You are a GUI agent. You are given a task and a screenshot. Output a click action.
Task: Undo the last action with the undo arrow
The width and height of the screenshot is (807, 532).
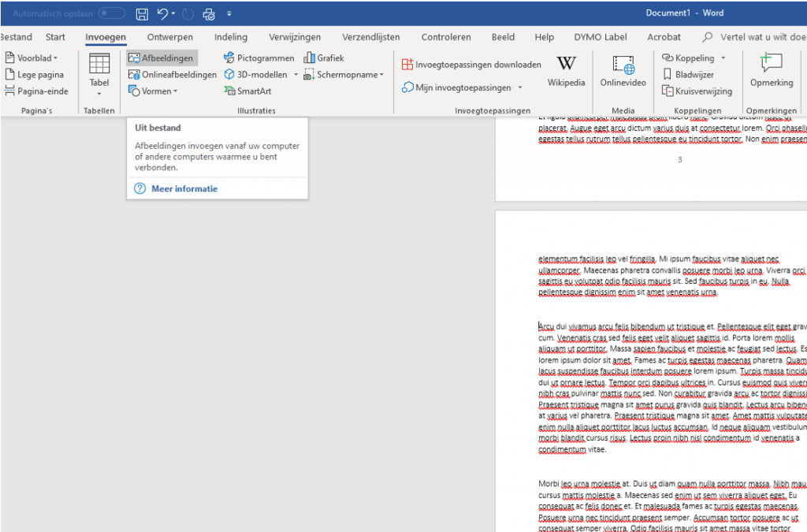click(162, 14)
